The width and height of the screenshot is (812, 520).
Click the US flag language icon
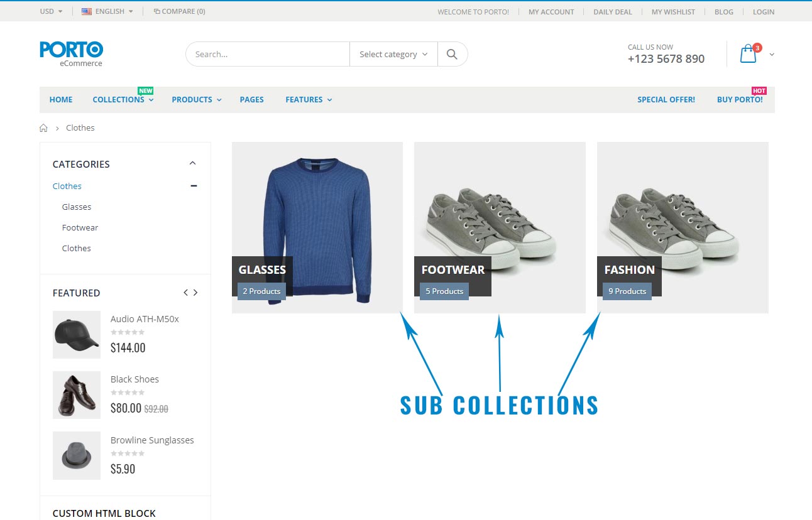tap(87, 11)
